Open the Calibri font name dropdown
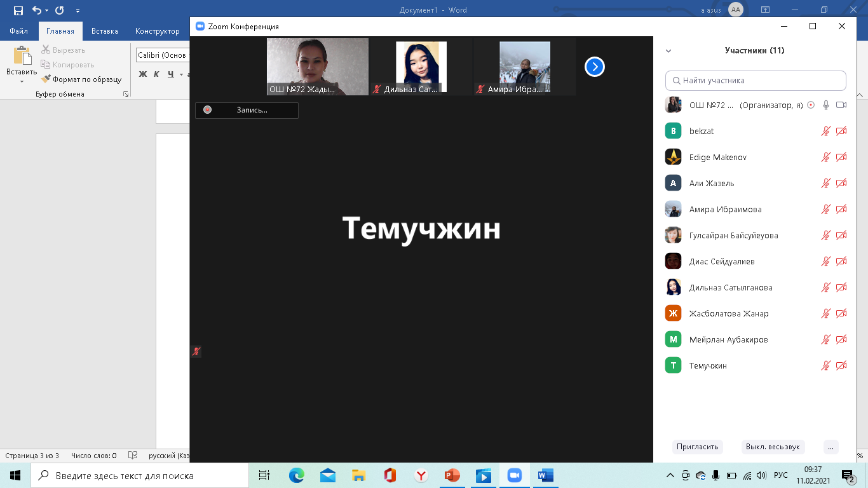The width and height of the screenshot is (868, 488). pos(162,55)
